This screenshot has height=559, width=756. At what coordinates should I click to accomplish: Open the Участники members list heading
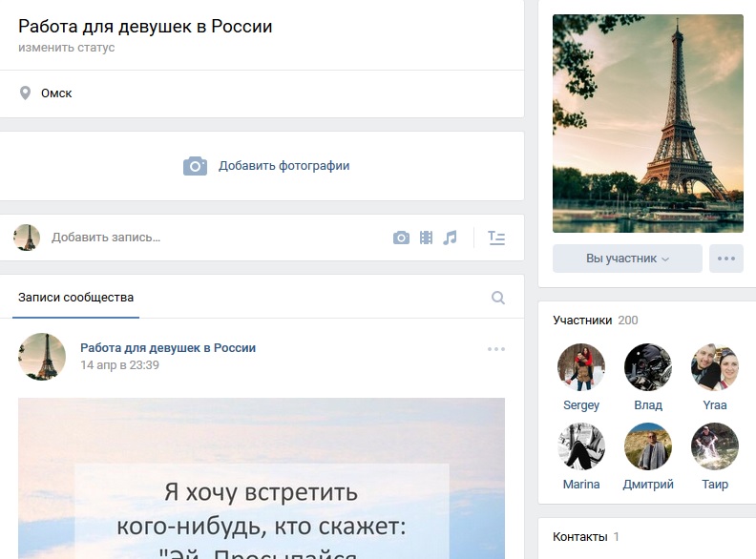pos(582,321)
